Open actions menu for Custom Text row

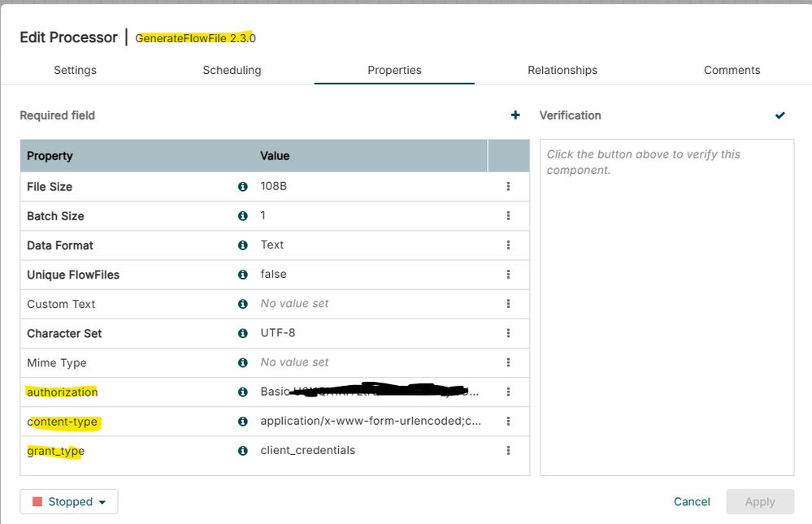click(508, 304)
